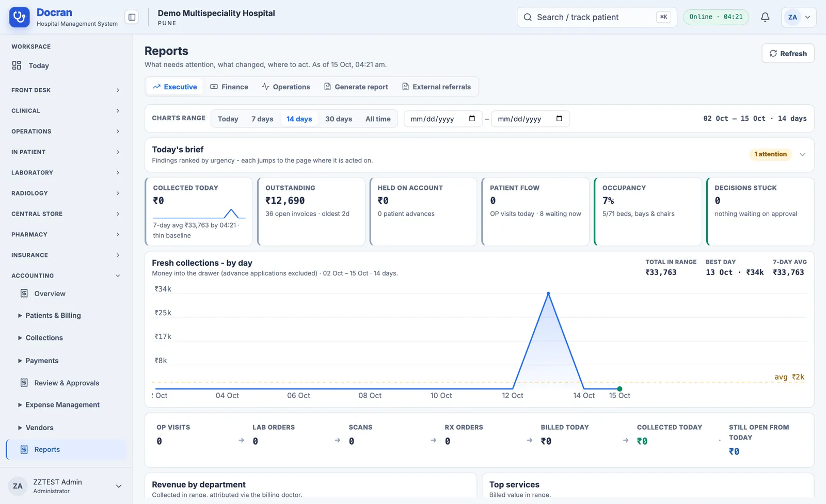Click the Overview receipt icon in Accounting
Image resolution: width=826 pixels, height=504 pixels.
point(24,294)
